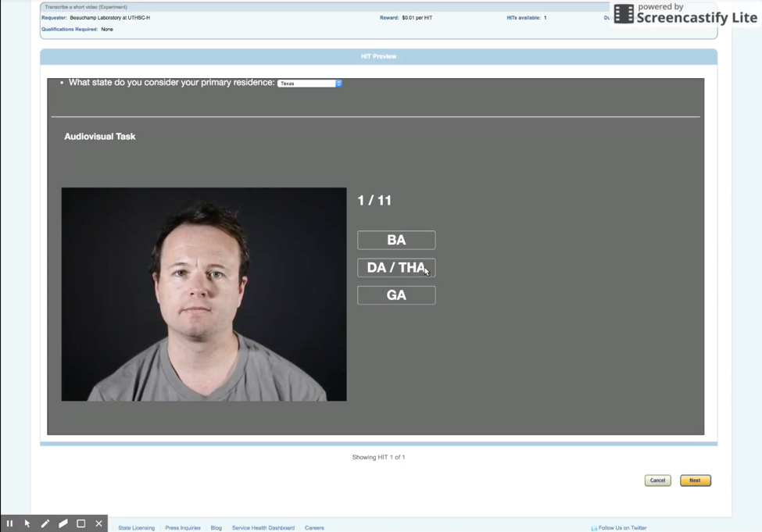This screenshot has width=762, height=532.
Task: Open Service Health Dashboard link
Action: [x=263, y=528]
